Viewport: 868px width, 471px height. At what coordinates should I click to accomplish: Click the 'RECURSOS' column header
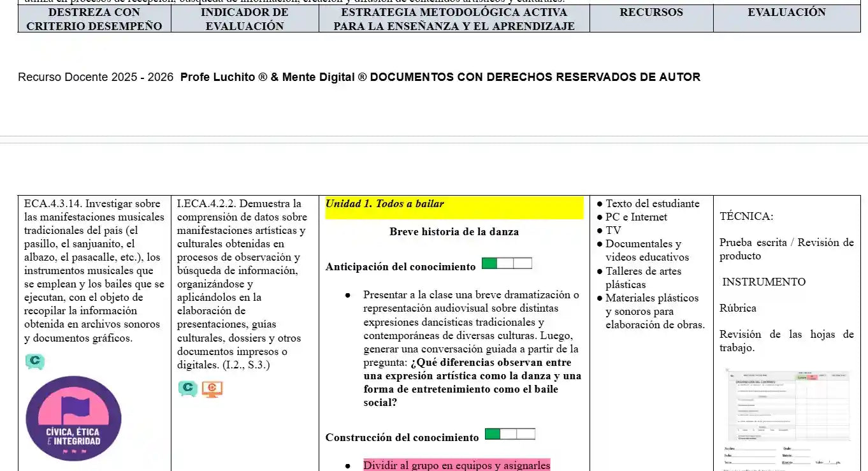pyautogui.click(x=651, y=13)
